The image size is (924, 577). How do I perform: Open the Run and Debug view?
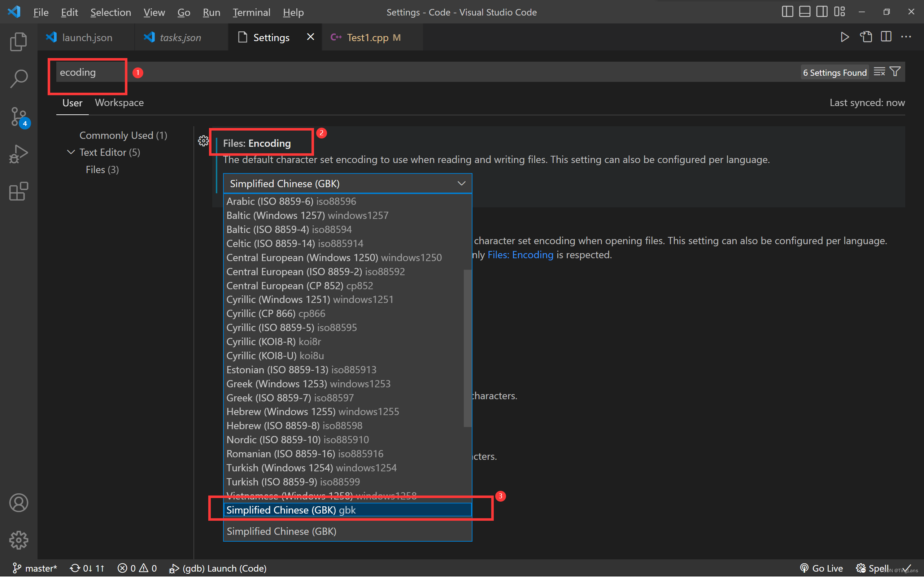point(18,154)
